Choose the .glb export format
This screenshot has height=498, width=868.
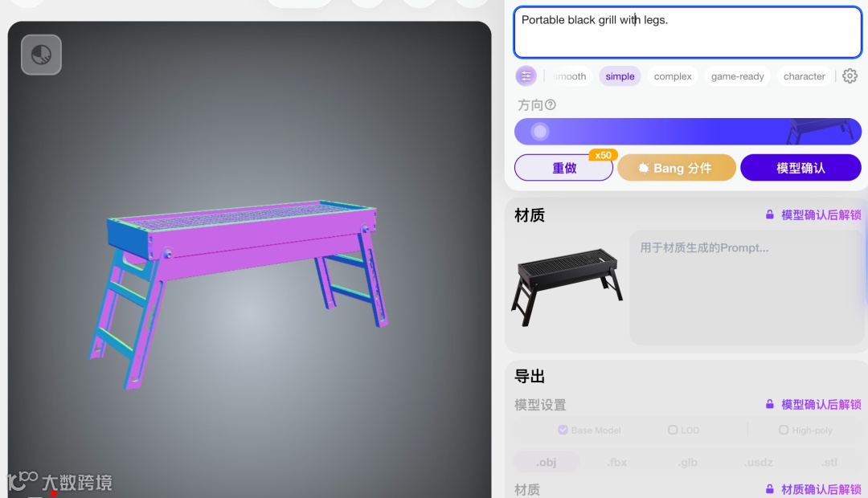click(688, 462)
